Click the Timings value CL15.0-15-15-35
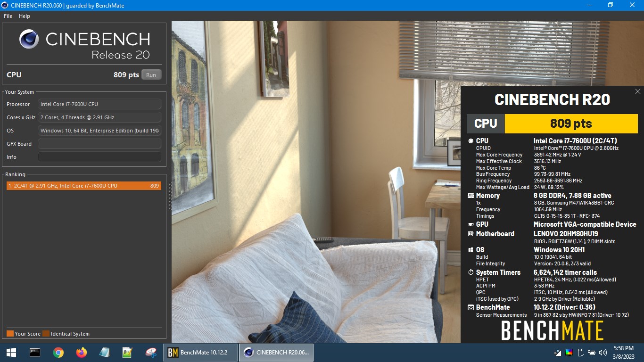Image resolution: width=644 pixels, height=362 pixels. 567,216
